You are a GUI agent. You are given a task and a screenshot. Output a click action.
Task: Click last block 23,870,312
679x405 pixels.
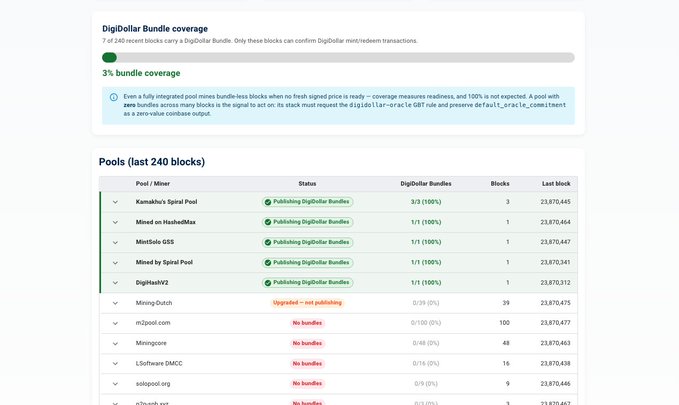pyautogui.click(x=556, y=283)
